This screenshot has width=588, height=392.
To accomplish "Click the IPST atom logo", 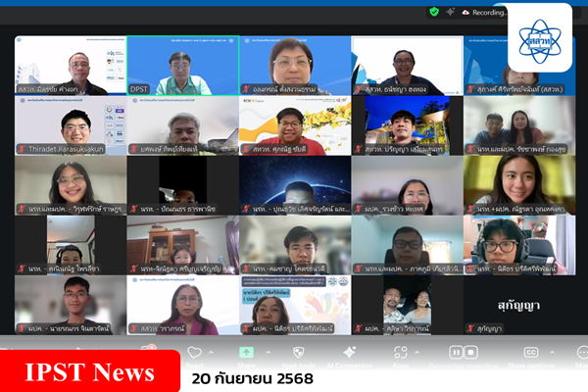I will click(540, 37).
